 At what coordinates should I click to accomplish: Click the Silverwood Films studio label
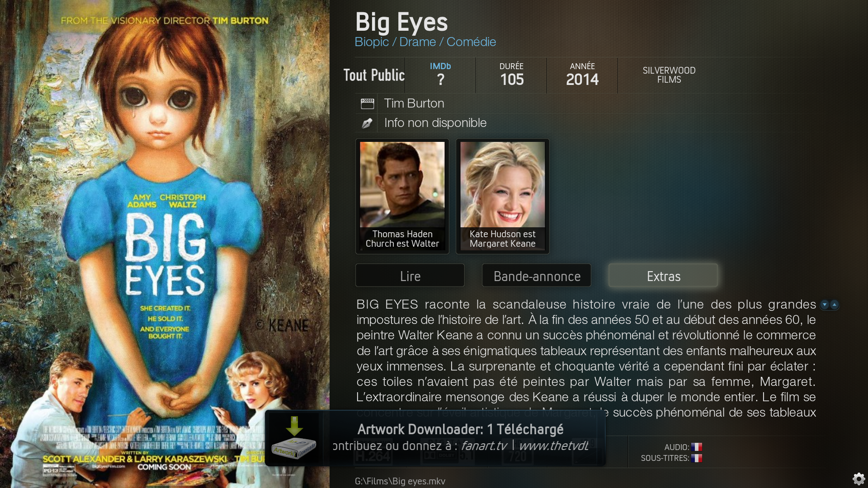tap(669, 75)
